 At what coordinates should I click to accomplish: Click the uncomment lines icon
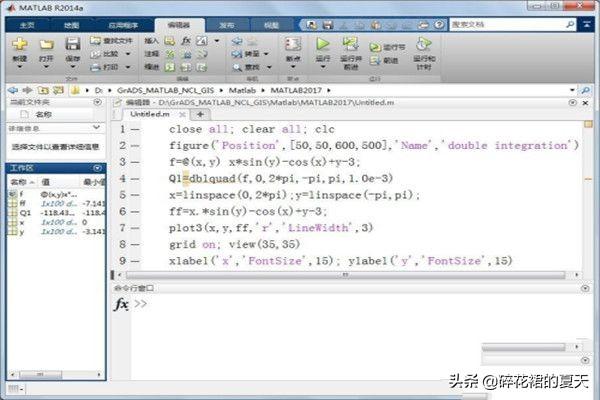(187, 54)
